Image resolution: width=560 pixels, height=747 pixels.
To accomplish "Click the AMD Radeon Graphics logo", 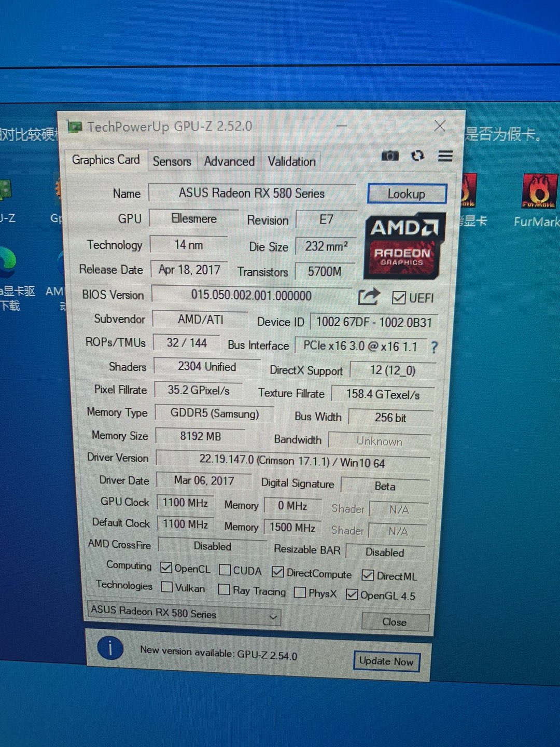I will pos(405,246).
